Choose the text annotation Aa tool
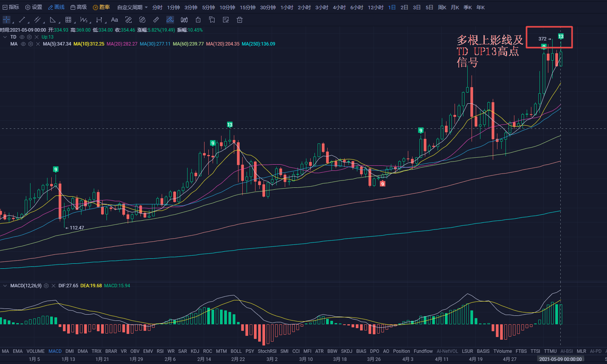607x364 pixels. pyautogui.click(x=114, y=20)
